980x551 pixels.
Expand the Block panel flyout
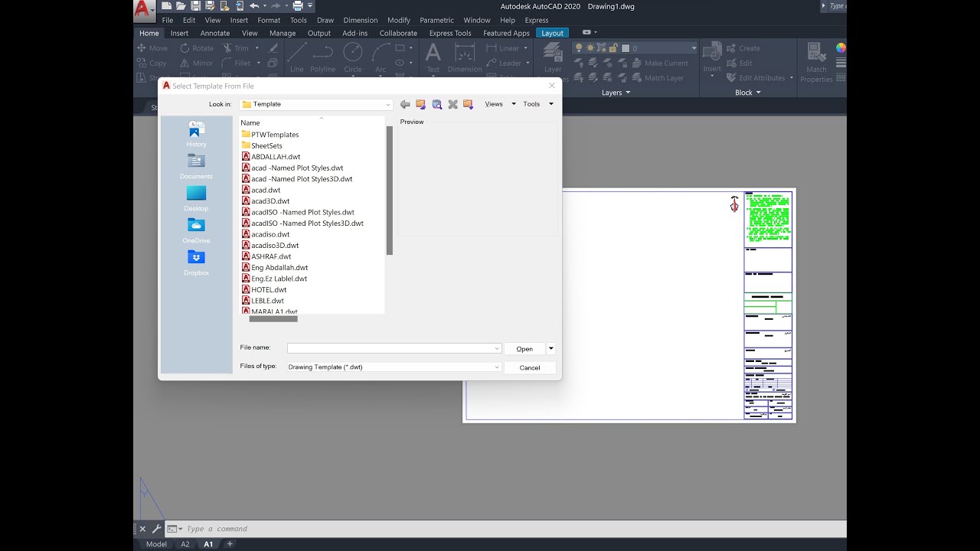pos(748,93)
